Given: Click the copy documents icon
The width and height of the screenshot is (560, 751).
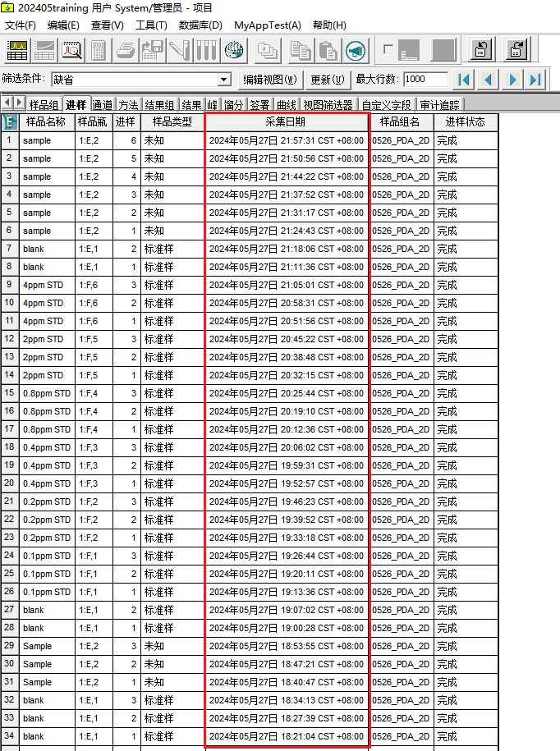Looking at the screenshot, I should (301, 50).
